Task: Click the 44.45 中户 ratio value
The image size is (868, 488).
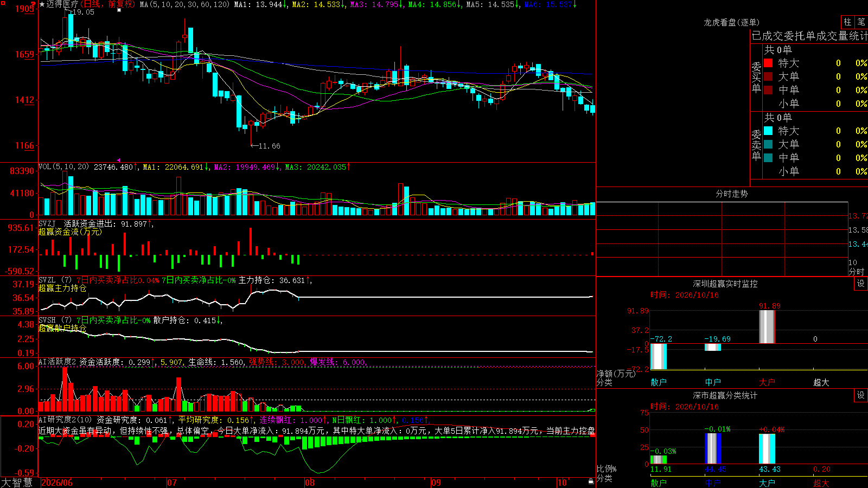Action: [x=716, y=469]
